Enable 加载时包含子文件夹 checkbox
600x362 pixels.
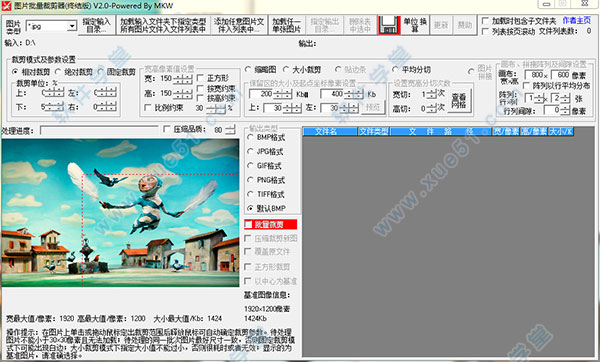(x=485, y=20)
